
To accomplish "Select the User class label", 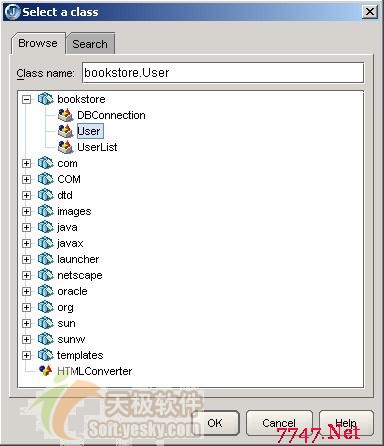I will click(90, 131).
